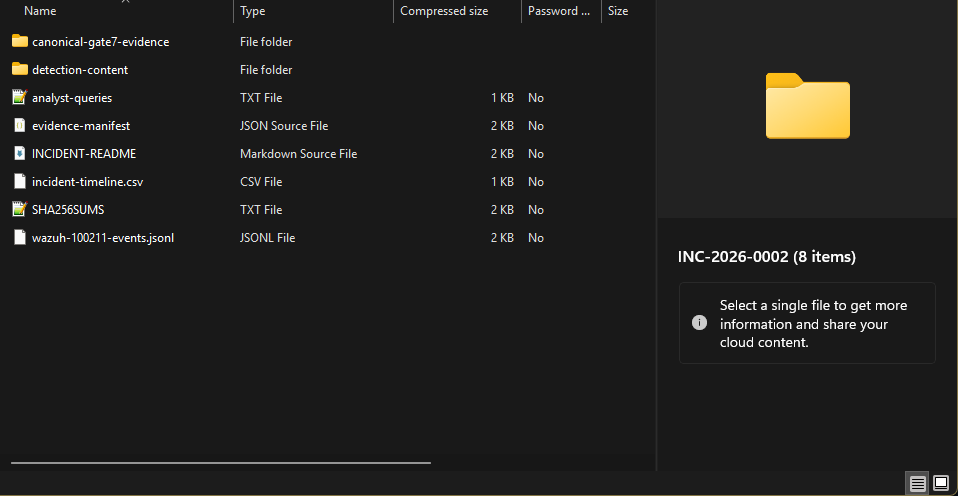This screenshot has width=958, height=496.
Task: Sort by Password protected column header
Action: (559, 11)
